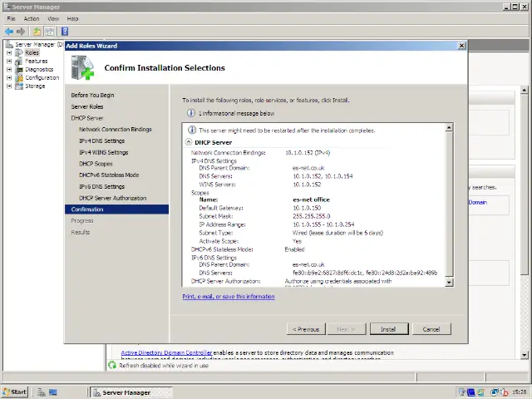This screenshot has width=532, height=399.
Task: Expand the Configuration tree node
Action: click(9, 77)
